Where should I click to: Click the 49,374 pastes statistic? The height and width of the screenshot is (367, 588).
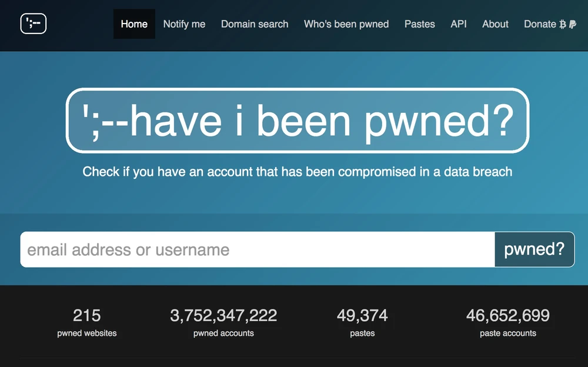click(362, 316)
